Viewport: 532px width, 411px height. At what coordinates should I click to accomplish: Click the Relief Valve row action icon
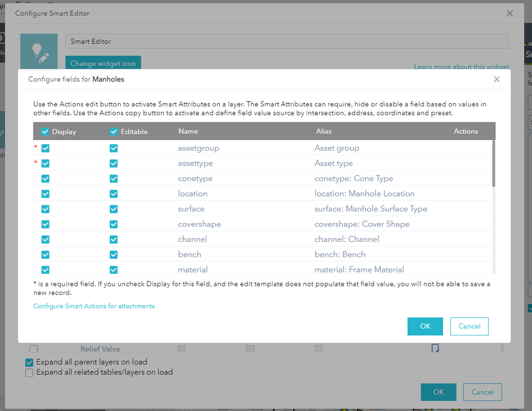point(435,348)
